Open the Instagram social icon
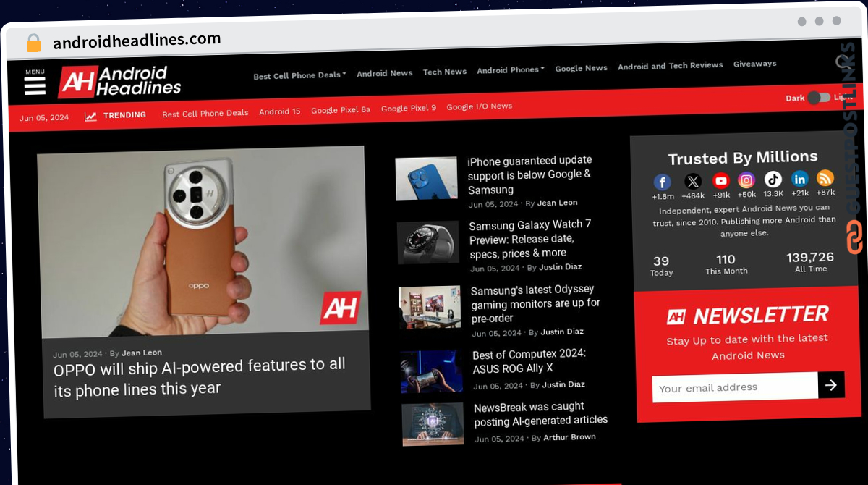868x485 pixels. [746, 180]
